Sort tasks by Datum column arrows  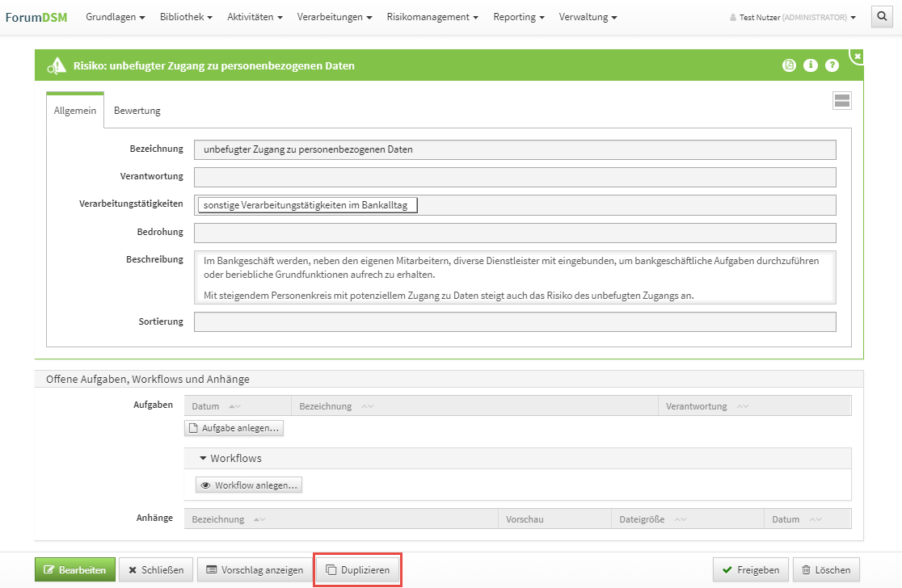(234, 406)
